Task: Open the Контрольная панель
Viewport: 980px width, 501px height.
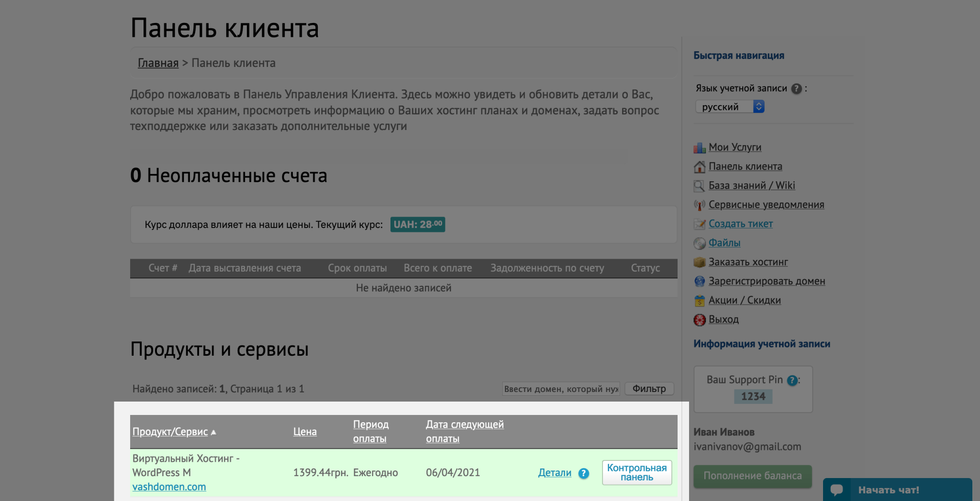Action: [x=636, y=472]
